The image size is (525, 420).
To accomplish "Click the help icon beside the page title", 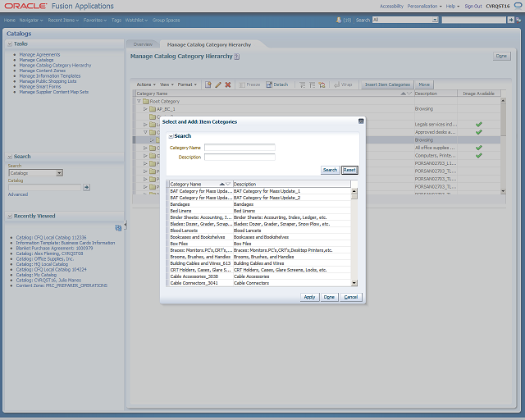I will pyautogui.click(x=237, y=57).
